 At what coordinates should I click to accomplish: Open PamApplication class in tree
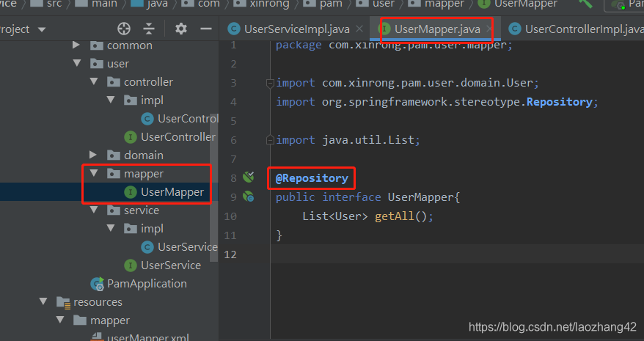pyautogui.click(x=147, y=284)
